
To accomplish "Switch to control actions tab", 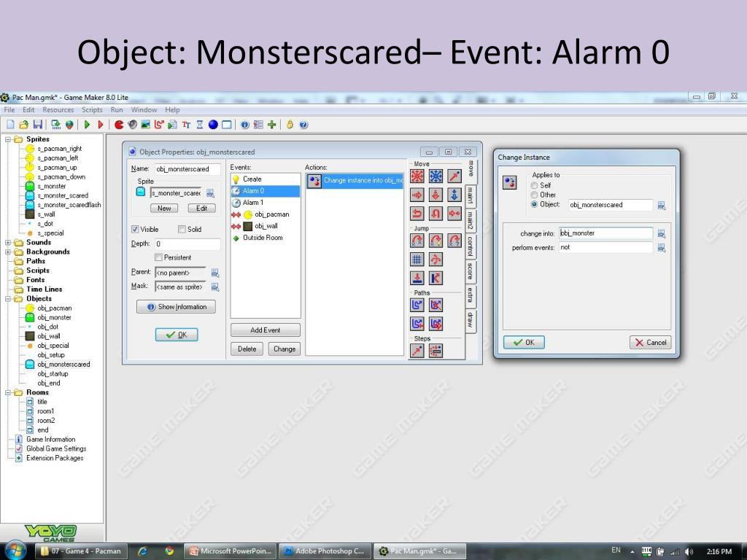I will point(470,246).
